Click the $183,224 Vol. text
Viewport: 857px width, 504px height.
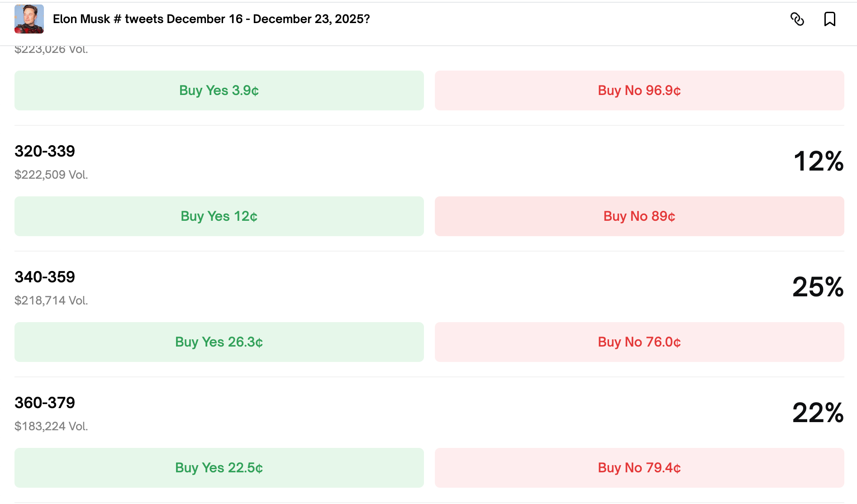coord(51,426)
